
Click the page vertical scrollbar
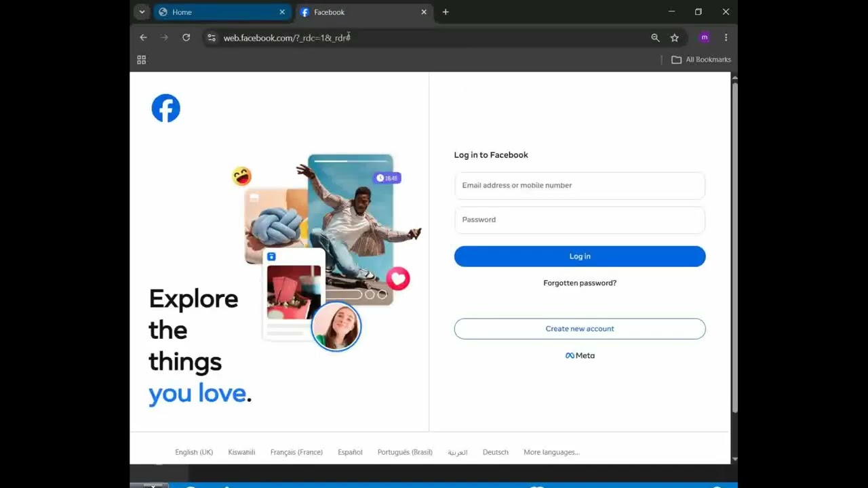click(734, 247)
